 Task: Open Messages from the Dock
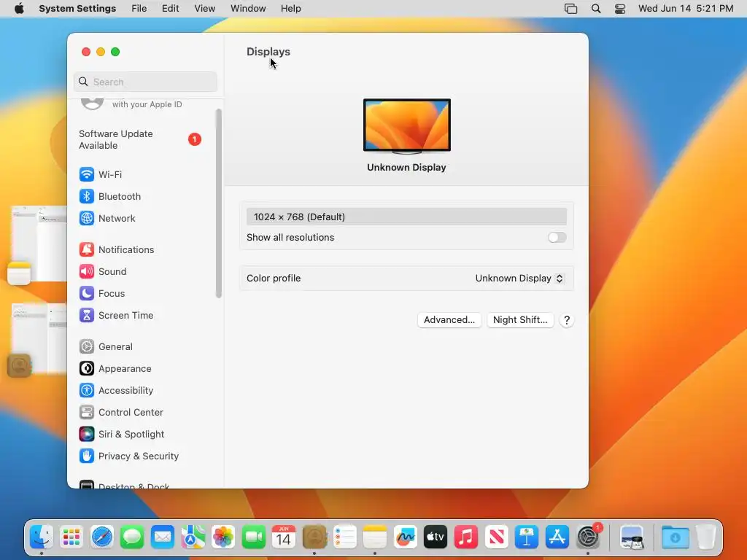(132, 537)
